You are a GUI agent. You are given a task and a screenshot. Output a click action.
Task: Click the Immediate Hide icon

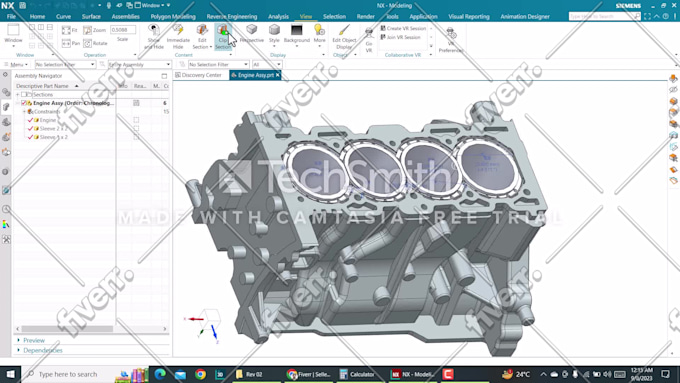[x=178, y=29]
